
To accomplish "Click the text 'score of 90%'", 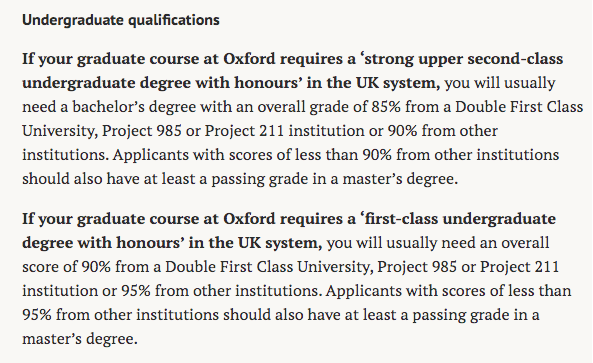I will click(66, 267).
